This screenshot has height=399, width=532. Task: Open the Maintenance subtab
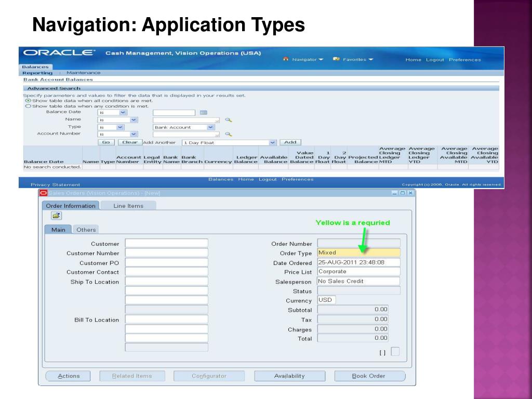tap(84, 73)
